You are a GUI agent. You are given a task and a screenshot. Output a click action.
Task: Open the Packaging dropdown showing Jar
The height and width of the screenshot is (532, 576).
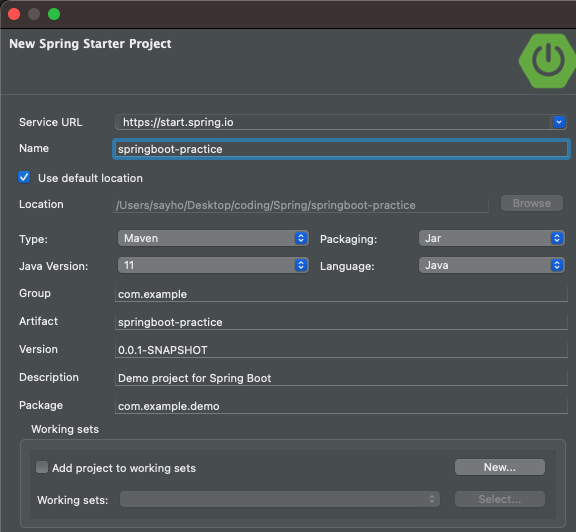coord(492,238)
